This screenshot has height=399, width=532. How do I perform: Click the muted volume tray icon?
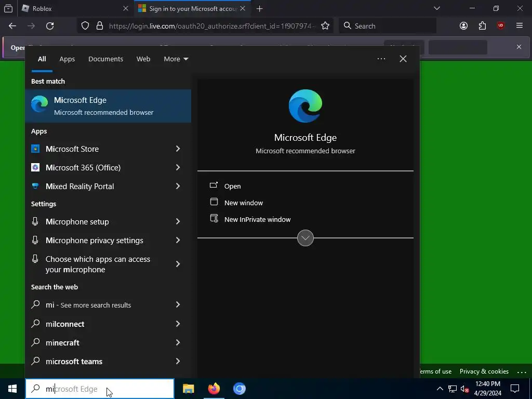(464, 389)
